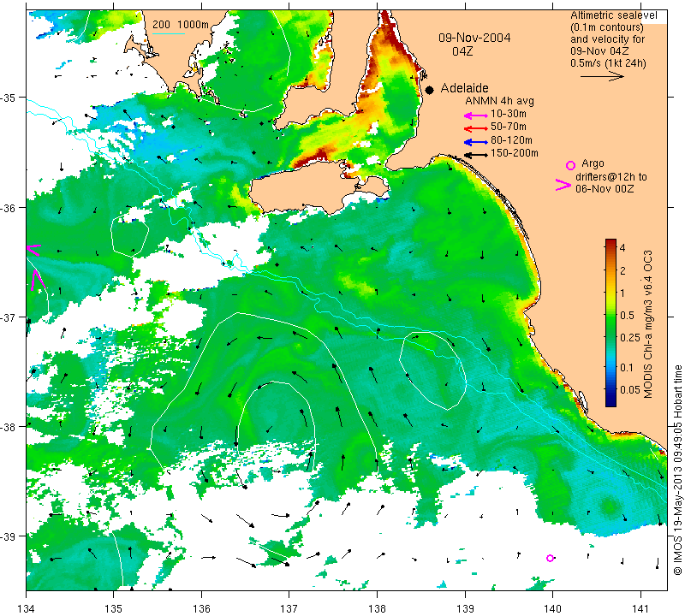Screen dimensions: 685x616
Task: Click the '06-Nov 00Z' text
Action: [x=605, y=188]
